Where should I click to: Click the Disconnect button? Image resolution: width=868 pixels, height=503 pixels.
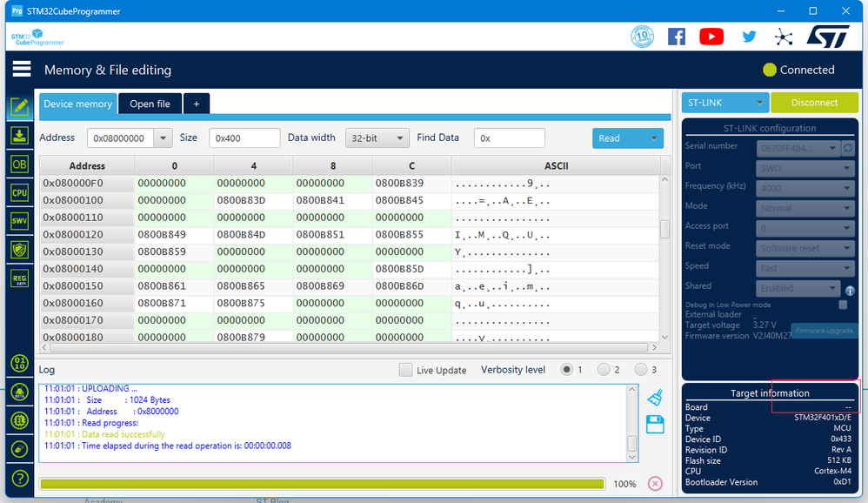(x=814, y=103)
